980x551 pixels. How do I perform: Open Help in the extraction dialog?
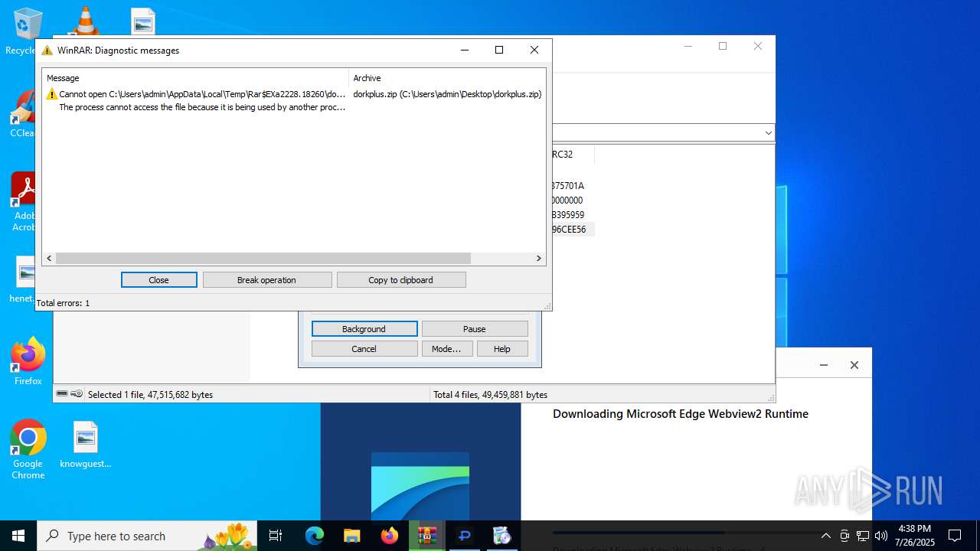pyautogui.click(x=502, y=349)
